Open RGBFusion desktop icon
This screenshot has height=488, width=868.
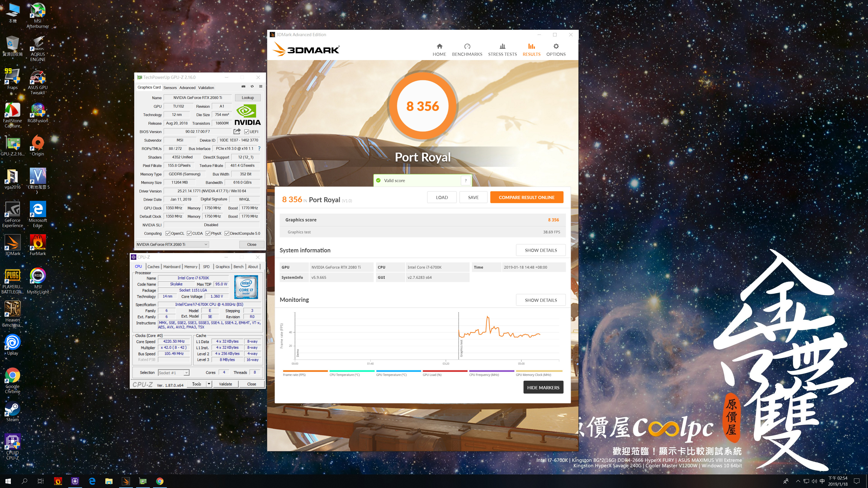38,113
